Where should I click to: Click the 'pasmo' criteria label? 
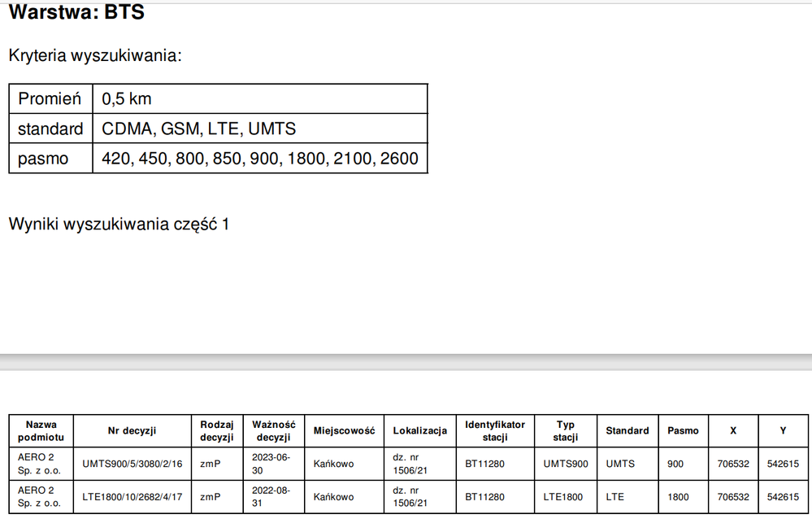(x=43, y=159)
